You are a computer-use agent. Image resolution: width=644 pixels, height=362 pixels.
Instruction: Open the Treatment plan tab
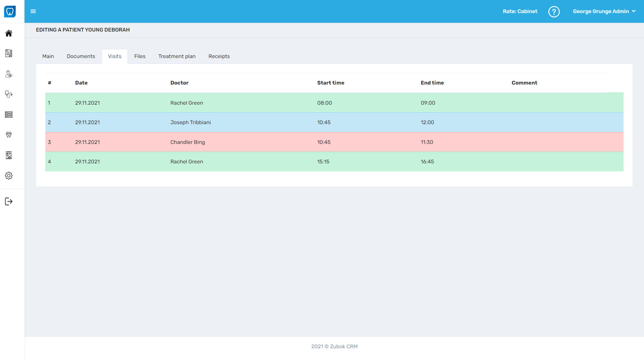tap(177, 56)
